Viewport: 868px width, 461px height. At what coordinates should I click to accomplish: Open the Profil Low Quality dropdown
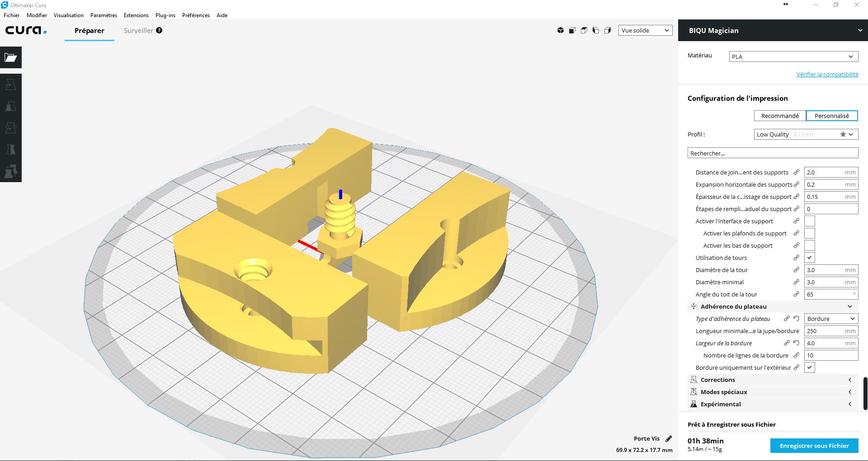(806, 134)
